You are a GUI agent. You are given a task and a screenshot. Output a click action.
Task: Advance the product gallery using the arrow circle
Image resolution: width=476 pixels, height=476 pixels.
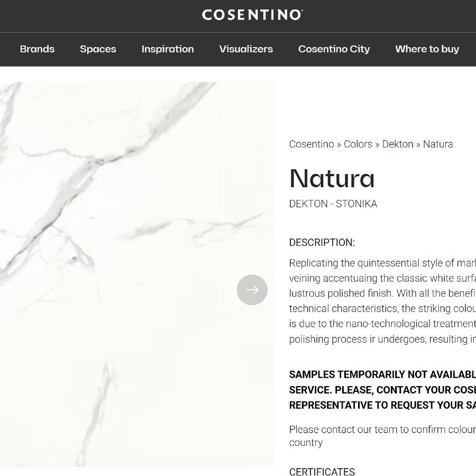(x=252, y=290)
